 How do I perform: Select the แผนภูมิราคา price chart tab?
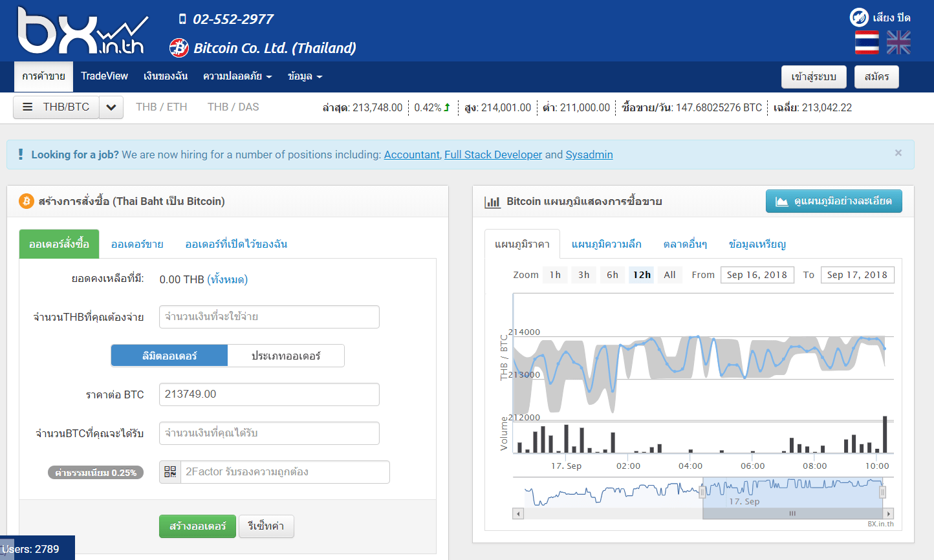point(522,244)
